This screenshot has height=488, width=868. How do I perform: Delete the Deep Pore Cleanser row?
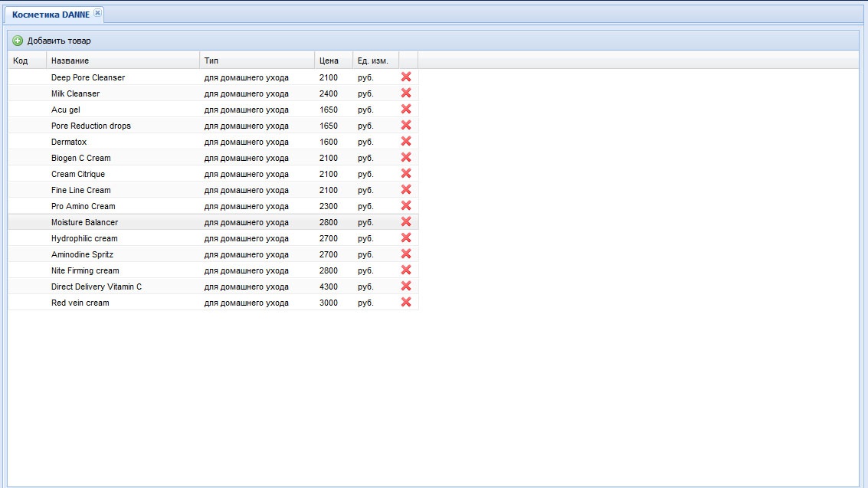point(406,77)
